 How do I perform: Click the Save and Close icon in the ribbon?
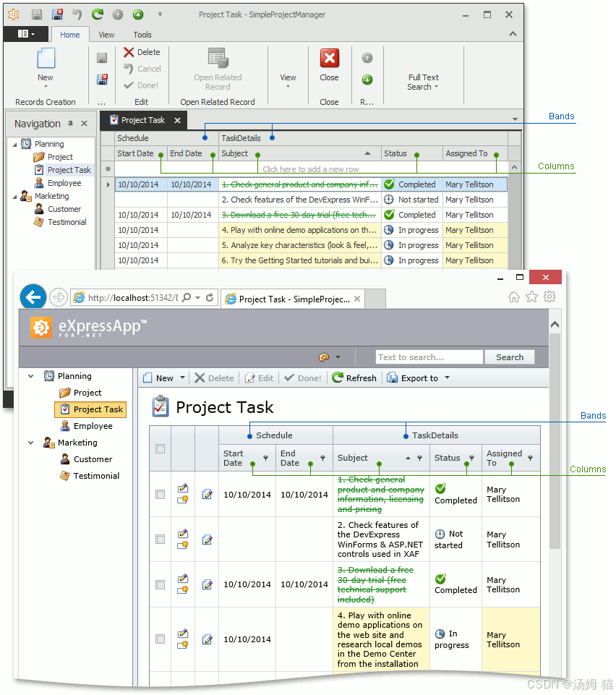(102, 80)
